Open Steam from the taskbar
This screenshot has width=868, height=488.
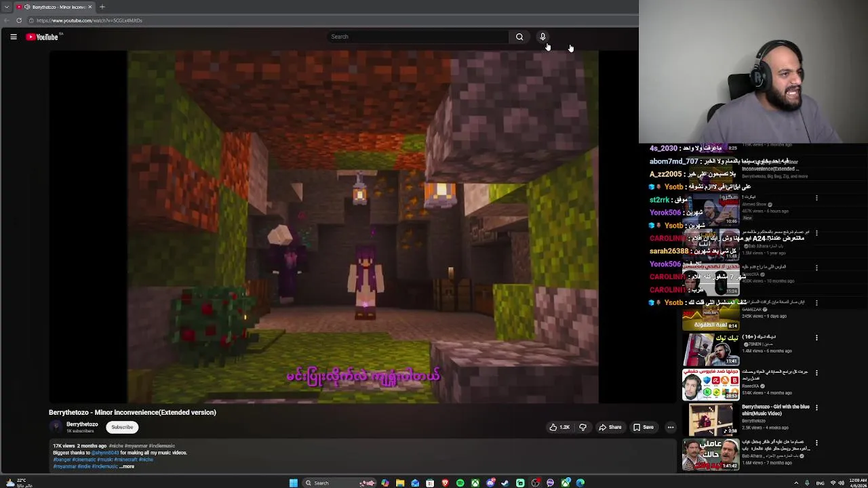tap(505, 483)
